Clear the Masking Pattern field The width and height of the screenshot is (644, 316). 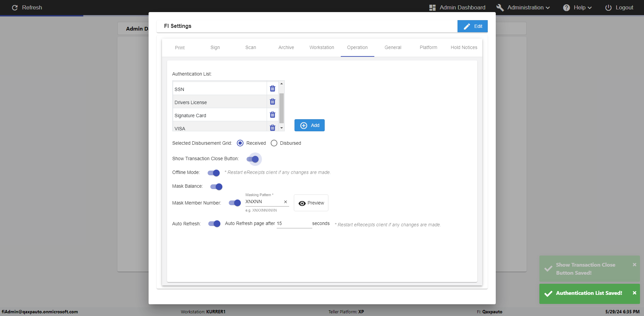285,202
